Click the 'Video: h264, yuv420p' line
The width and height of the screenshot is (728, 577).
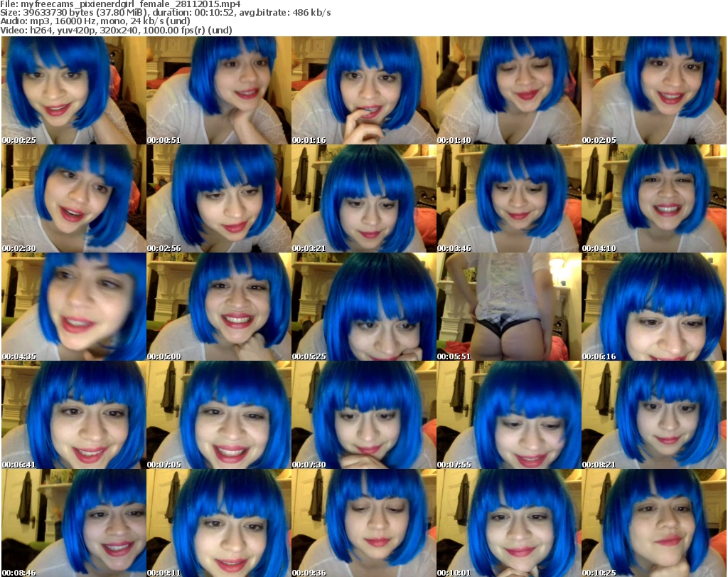click(116, 30)
